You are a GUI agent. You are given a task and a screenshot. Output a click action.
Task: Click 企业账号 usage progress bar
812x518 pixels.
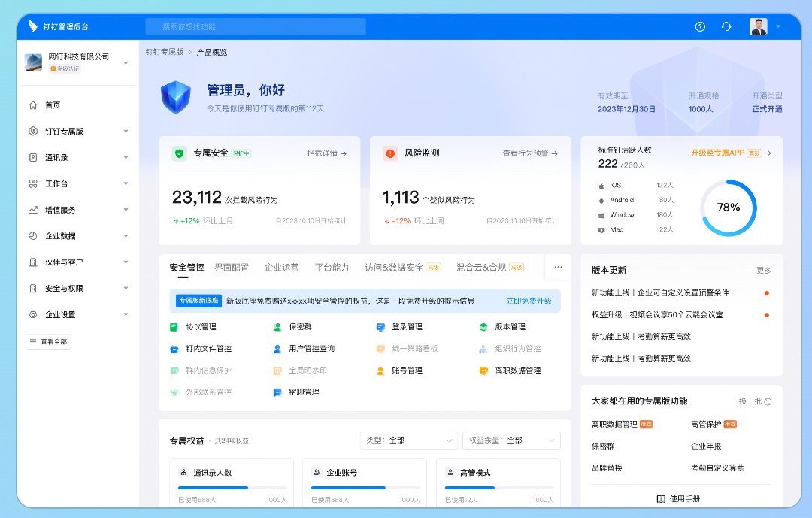tap(365, 487)
